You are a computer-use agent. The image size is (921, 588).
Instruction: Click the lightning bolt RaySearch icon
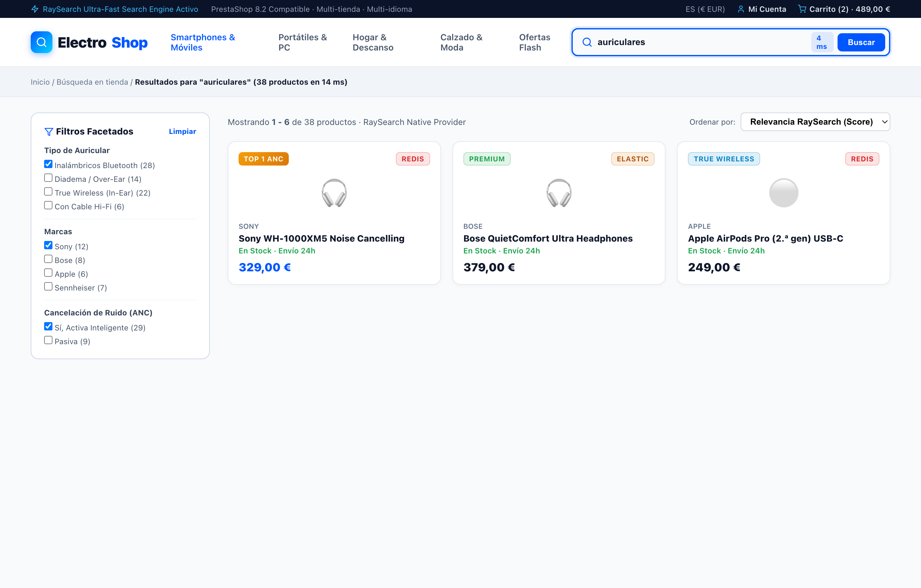coord(35,9)
